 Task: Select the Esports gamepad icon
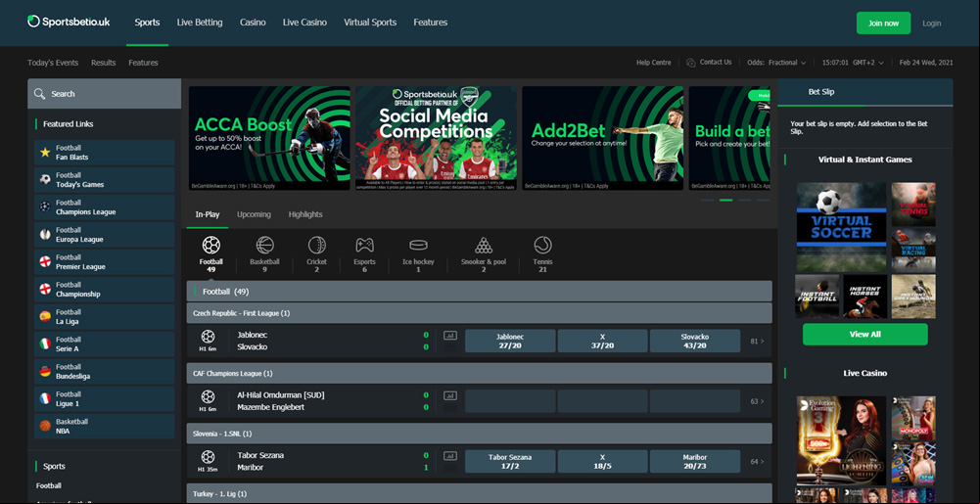pyautogui.click(x=364, y=245)
